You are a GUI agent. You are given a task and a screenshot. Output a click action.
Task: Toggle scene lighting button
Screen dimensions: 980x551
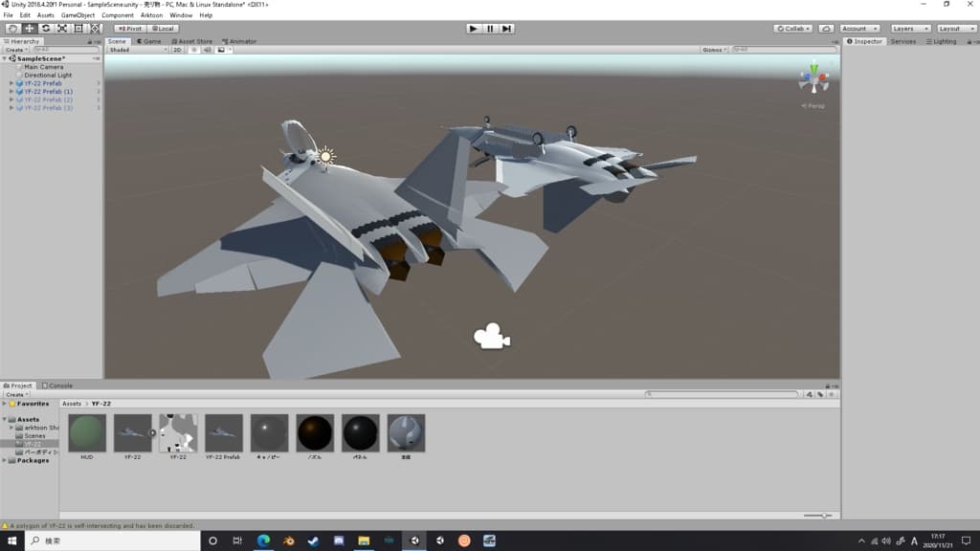(193, 50)
